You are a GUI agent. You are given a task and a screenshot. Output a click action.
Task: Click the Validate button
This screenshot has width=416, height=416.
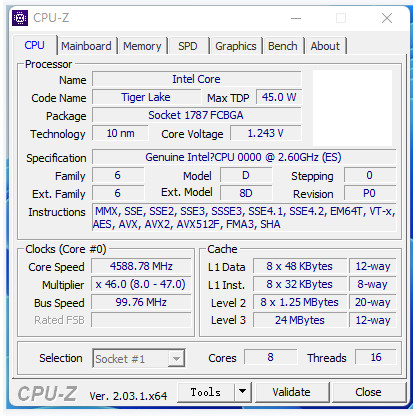(x=292, y=392)
